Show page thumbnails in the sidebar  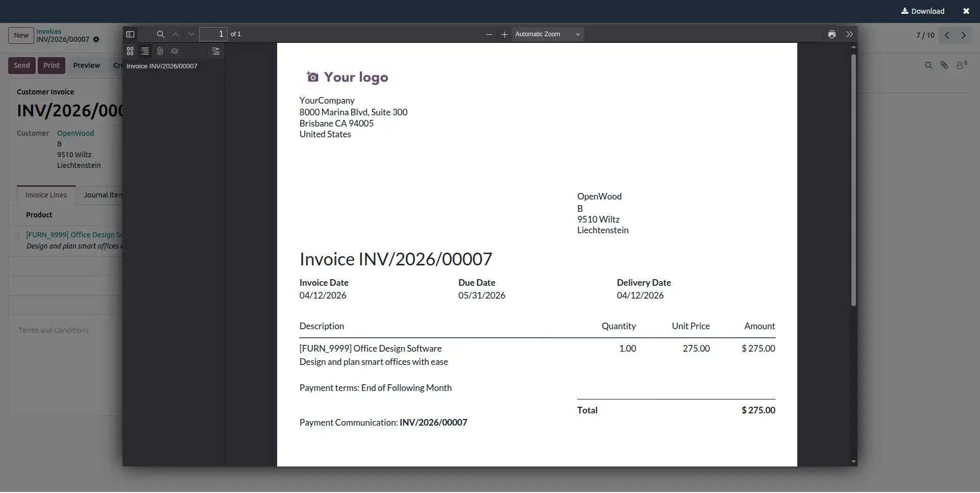130,51
